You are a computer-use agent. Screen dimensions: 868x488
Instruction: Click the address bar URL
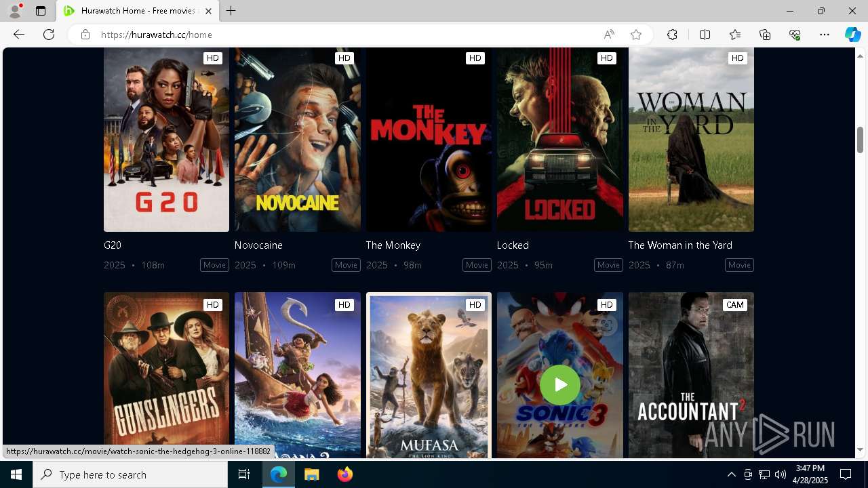157,35
